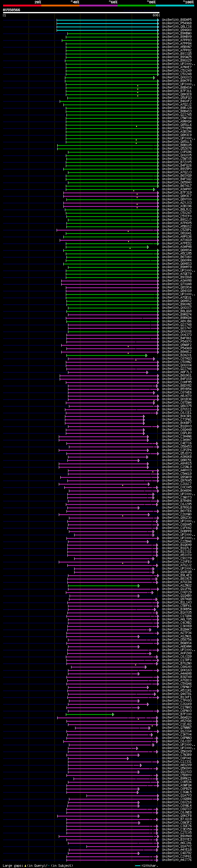The width and height of the screenshot is (197, 868).
Task: Click the UniRef100_B2A2X1 label
Action: pyautogui.click(x=177, y=355)
